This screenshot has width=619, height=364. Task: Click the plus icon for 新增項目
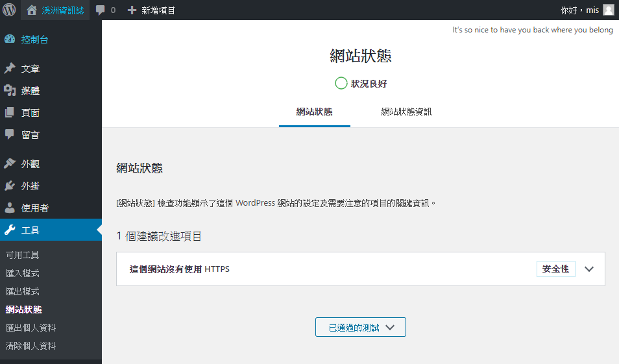click(x=132, y=10)
